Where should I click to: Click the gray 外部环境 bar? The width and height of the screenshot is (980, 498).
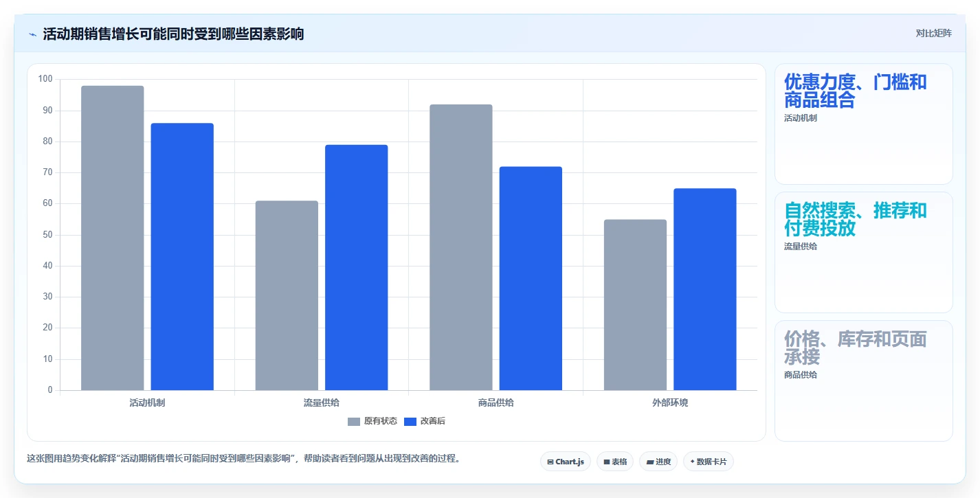(635, 305)
